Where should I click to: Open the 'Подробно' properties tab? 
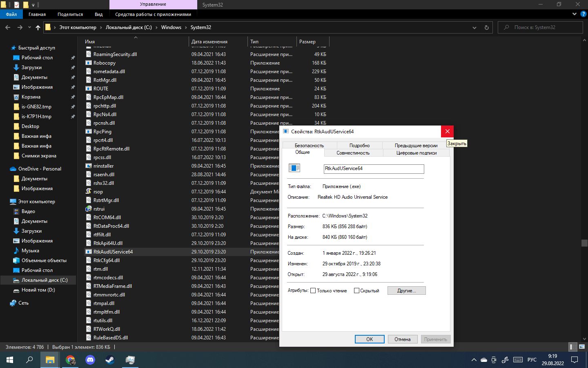(x=360, y=146)
